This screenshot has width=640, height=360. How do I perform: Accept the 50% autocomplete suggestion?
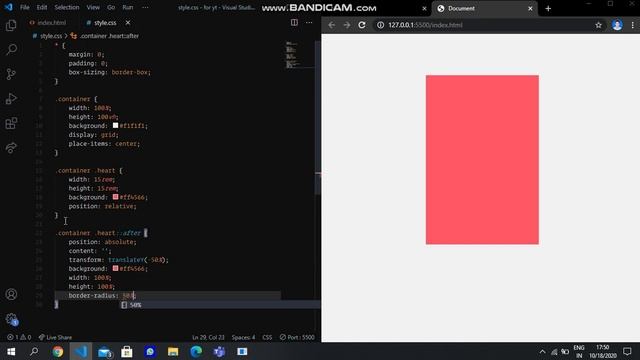coord(220,305)
